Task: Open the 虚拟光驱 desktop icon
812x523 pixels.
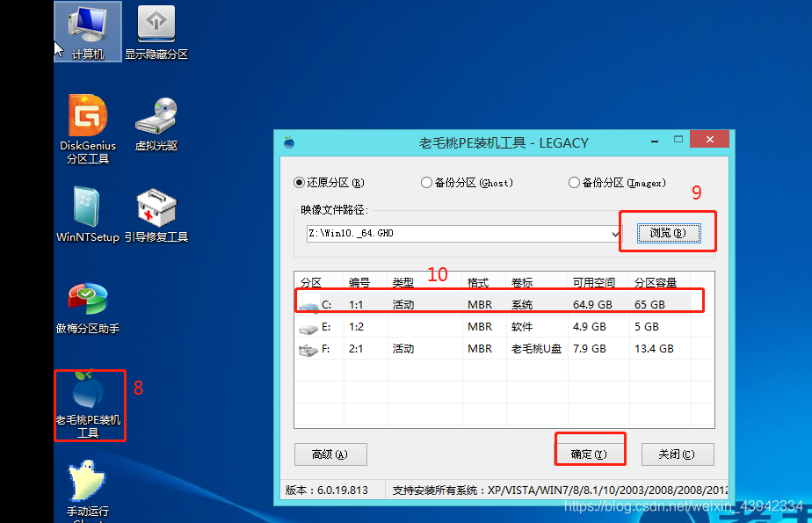Action: pos(156,123)
